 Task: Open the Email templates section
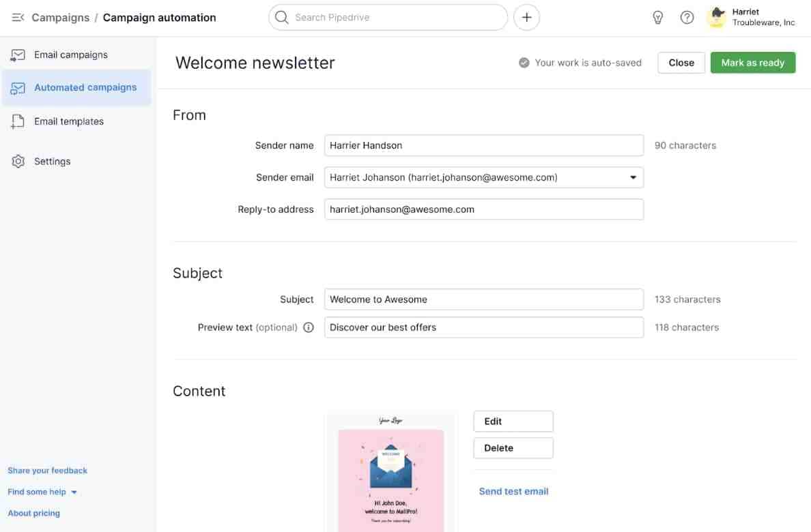coord(68,121)
